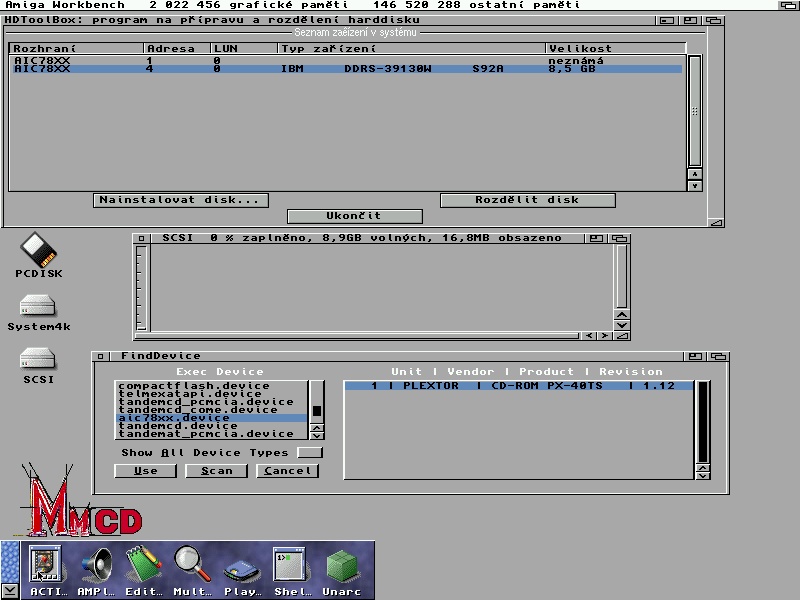Viewport: 800px width, 600px height.
Task: Open the Player CD dock icon
Action: coord(242,570)
